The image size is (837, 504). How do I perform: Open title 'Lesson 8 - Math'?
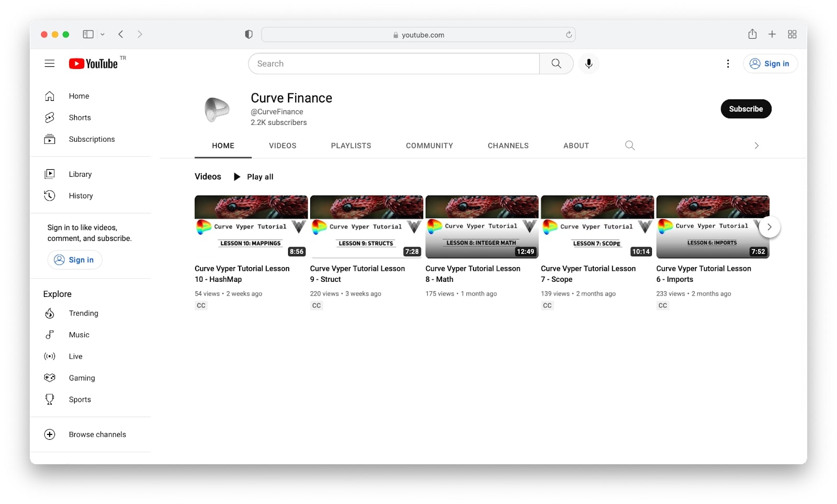[473, 274]
